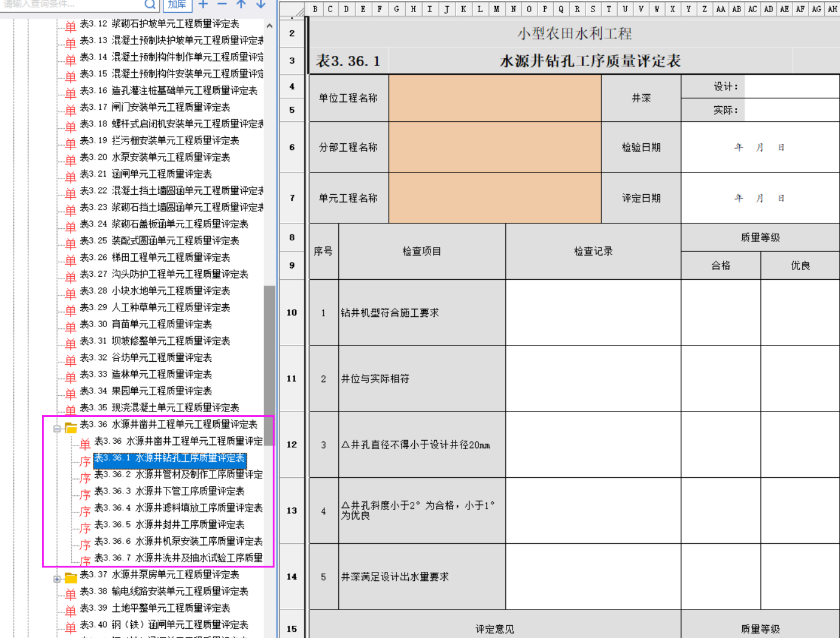Click the 单 icon beside 表3.32

70,360
